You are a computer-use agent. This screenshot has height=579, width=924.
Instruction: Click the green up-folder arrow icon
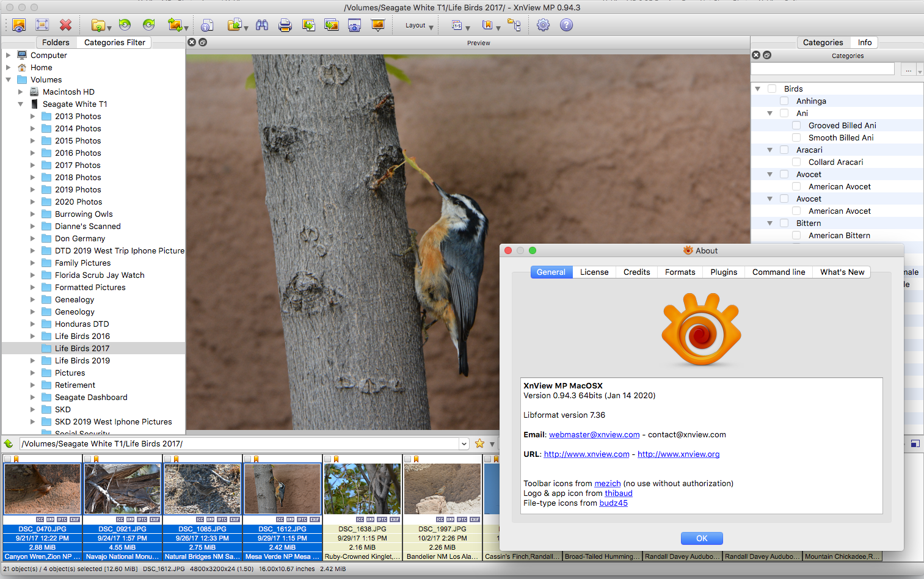pyautogui.click(x=9, y=443)
